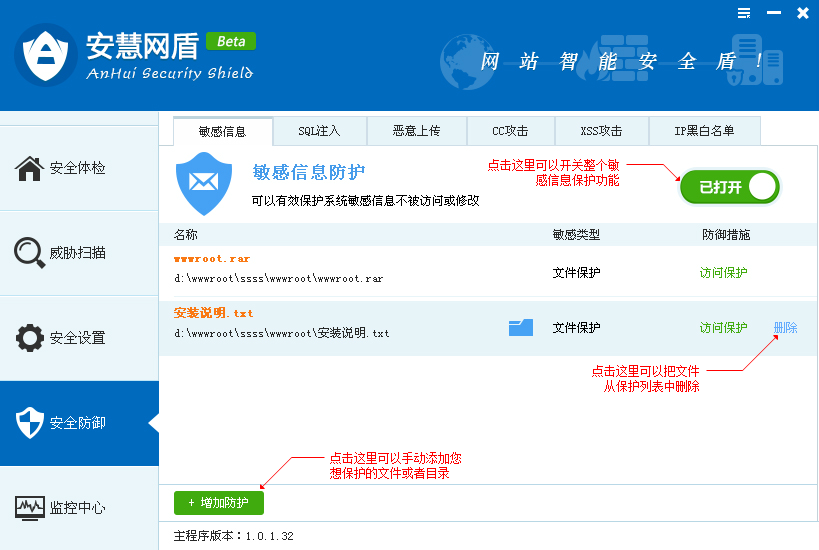The image size is (819, 550).
Task: Select the wwwroot.rar file entry
Action: [x=212, y=258]
